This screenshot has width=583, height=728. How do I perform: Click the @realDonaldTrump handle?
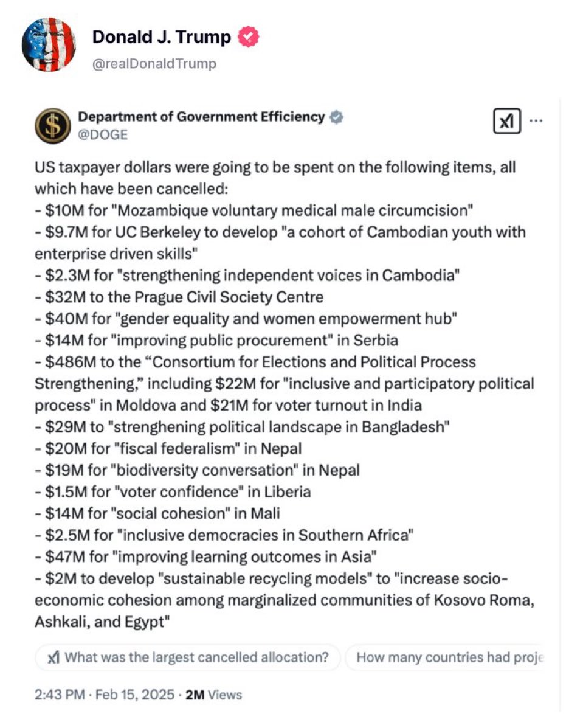pyautogui.click(x=154, y=64)
